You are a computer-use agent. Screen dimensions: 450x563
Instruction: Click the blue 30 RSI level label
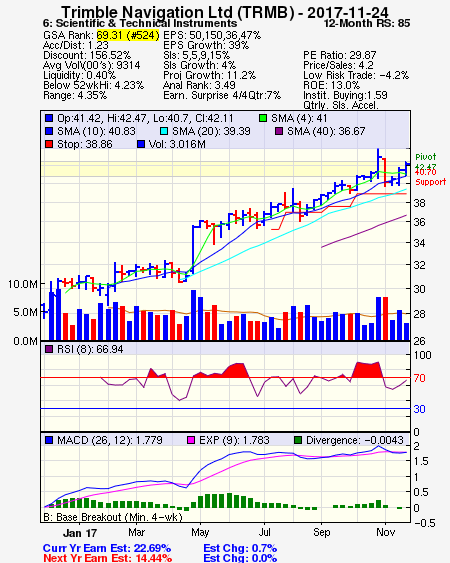[x=420, y=409]
